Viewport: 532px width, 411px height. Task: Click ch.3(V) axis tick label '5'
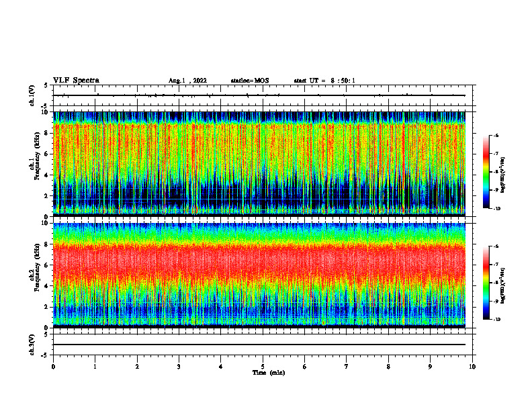46,334
